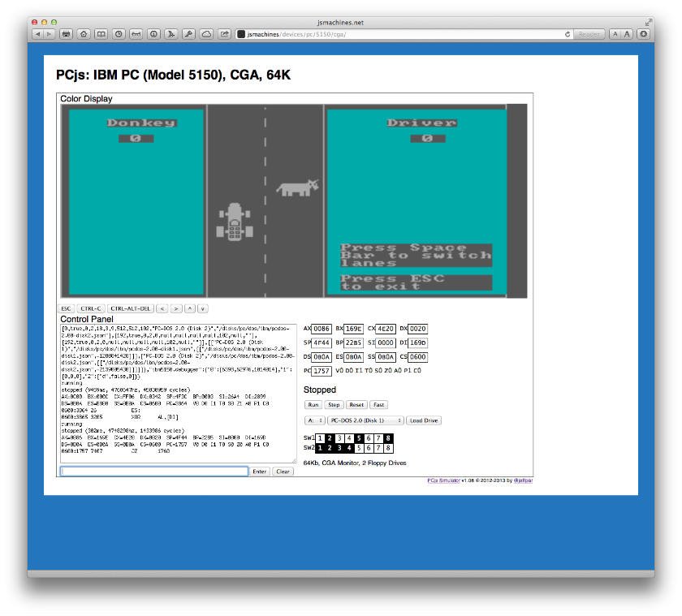Click the debugger command input field

point(154,471)
